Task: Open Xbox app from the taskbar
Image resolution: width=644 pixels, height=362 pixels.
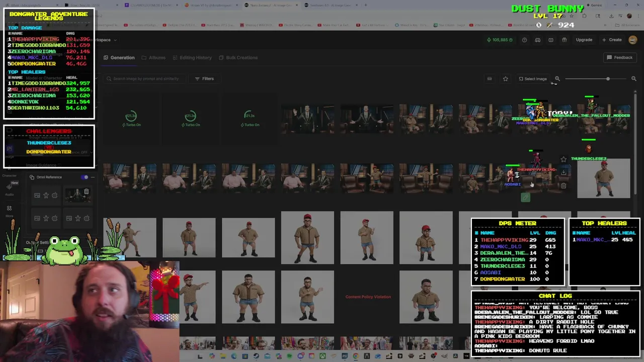Action: tap(323, 356)
